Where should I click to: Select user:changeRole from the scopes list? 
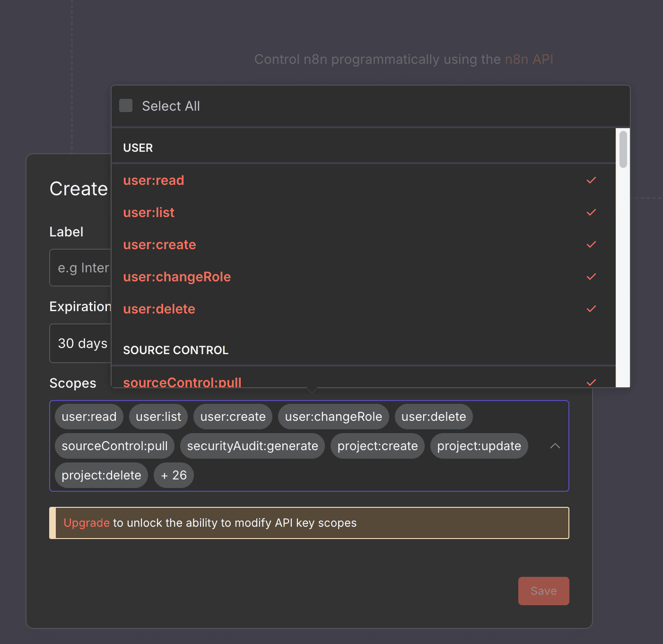click(x=176, y=277)
